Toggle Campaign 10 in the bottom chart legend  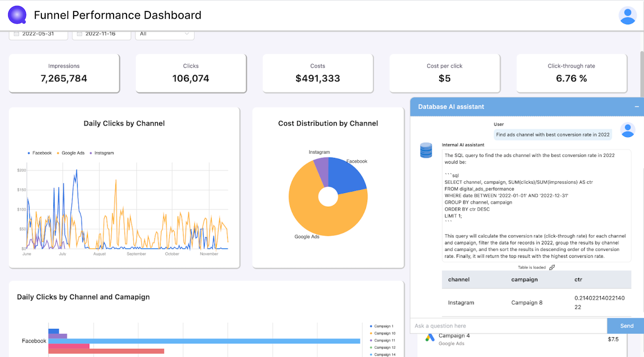(x=385, y=333)
